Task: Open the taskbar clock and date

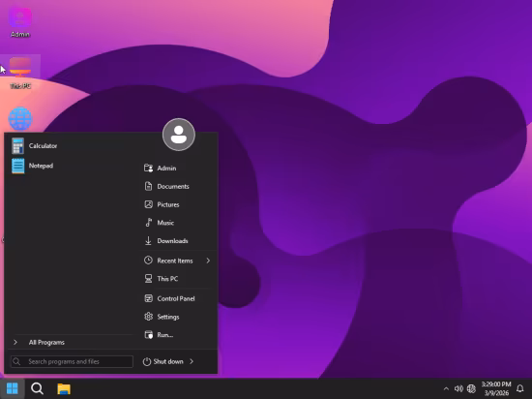Action: 496,388
